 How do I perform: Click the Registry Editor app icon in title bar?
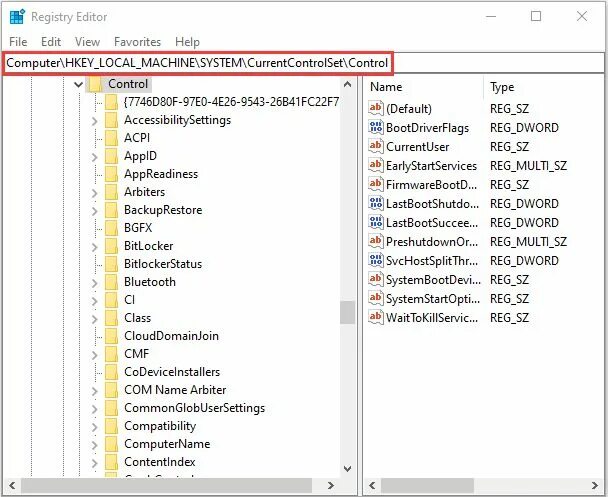[17, 17]
